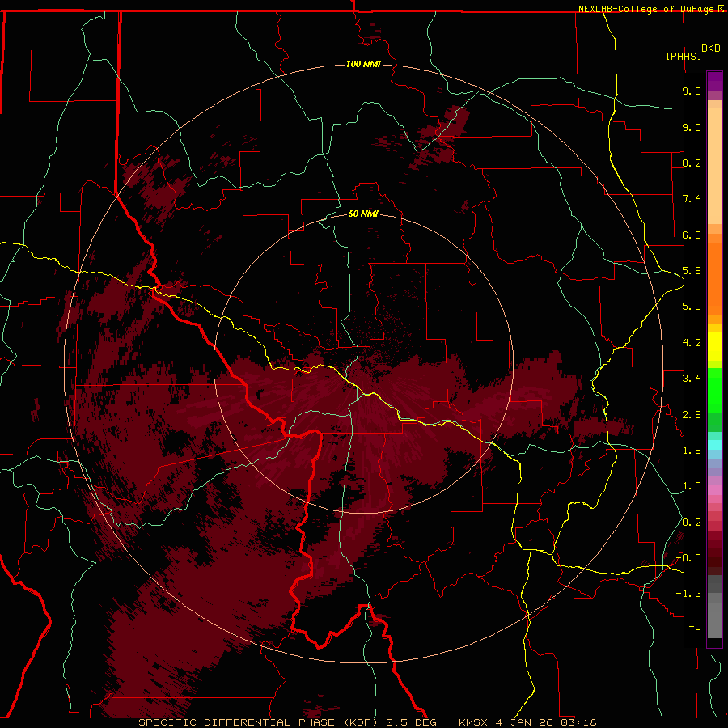Click the yellow band of the color bar
Screen dimensions: 728x728
pos(714,346)
